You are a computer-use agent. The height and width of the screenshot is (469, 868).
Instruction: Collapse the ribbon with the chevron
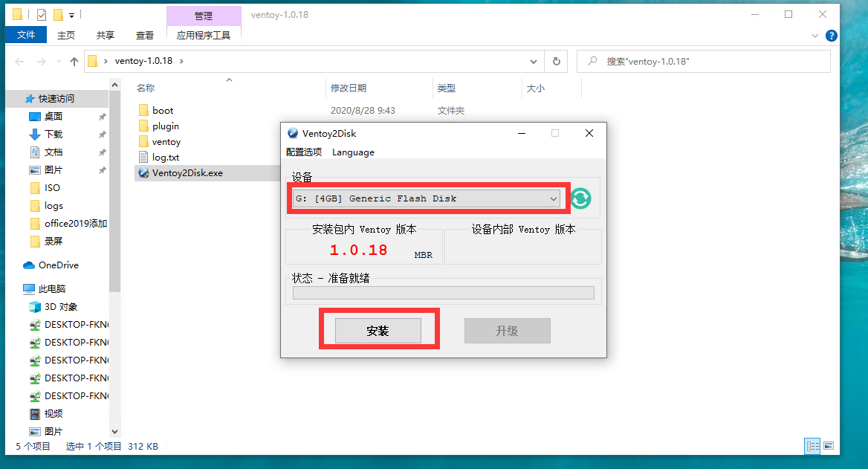click(815, 36)
